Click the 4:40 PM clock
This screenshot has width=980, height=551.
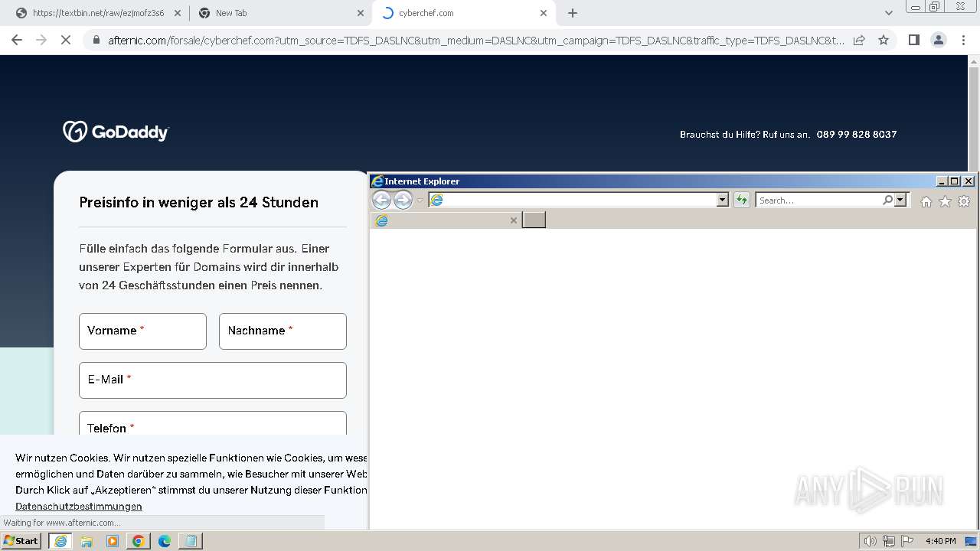tap(940, 541)
